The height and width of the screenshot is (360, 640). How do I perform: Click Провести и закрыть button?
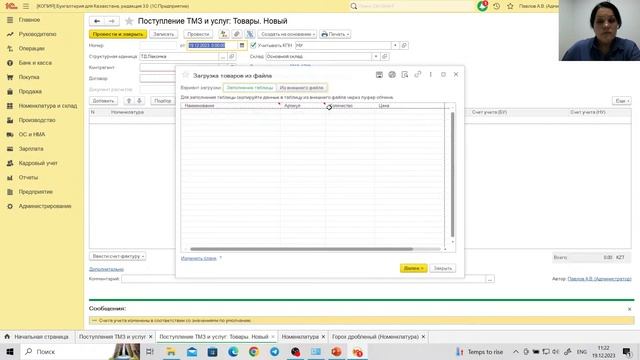pyautogui.click(x=118, y=34)
